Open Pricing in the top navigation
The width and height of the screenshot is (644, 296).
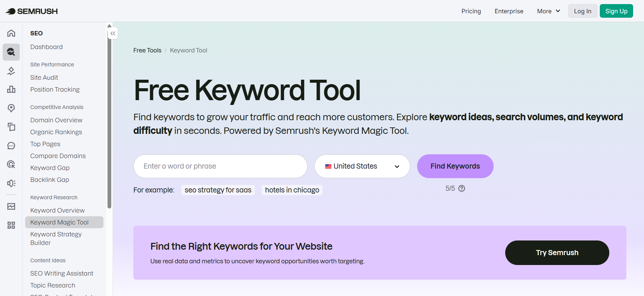(x=471, y=11)
